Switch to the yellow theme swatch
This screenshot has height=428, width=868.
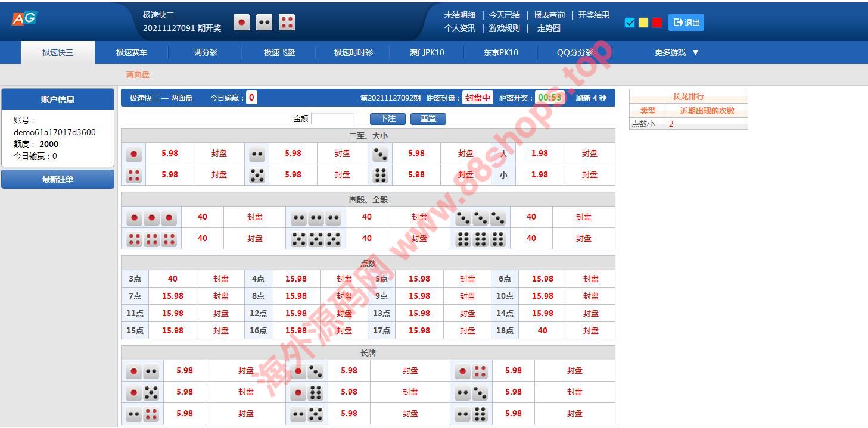(643, 23)
